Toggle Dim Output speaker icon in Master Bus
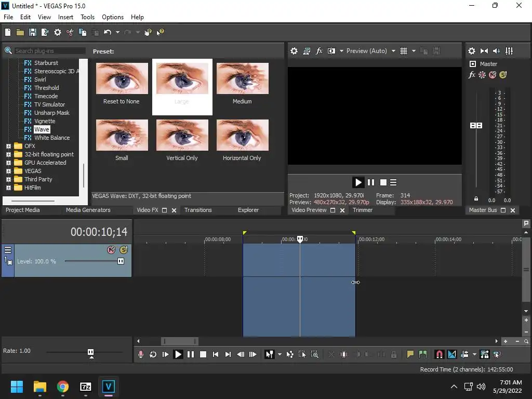 point(496,51)
